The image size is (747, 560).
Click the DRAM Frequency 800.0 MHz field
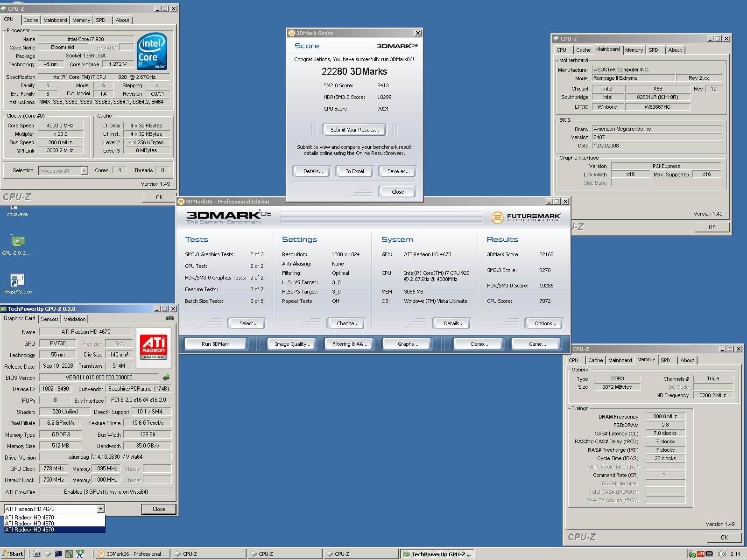[x=665, y=417]
